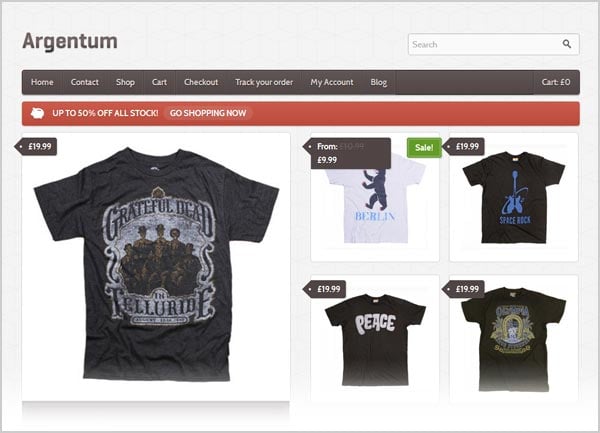
Task: Click the GO SHOPPING NOW button
Action: [x=208, y=113]
